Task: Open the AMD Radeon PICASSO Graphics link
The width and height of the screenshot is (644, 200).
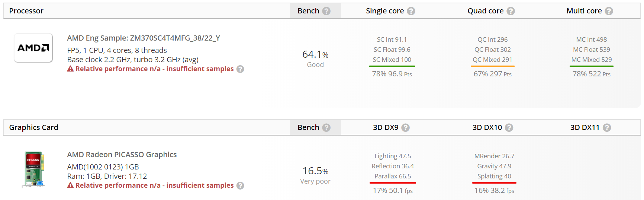Action: (x=122, y=155)
